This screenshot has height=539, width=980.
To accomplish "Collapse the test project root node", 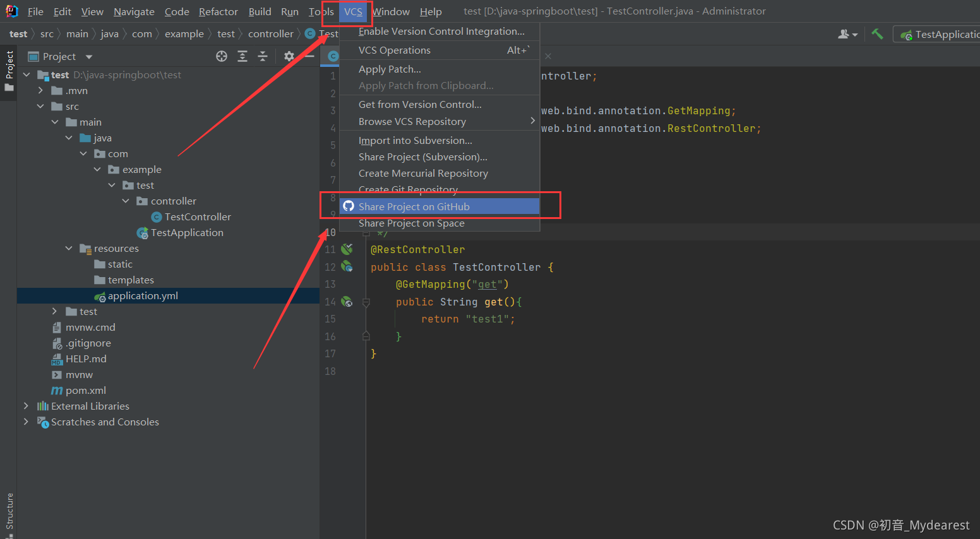I will click(x=27, y=74).
